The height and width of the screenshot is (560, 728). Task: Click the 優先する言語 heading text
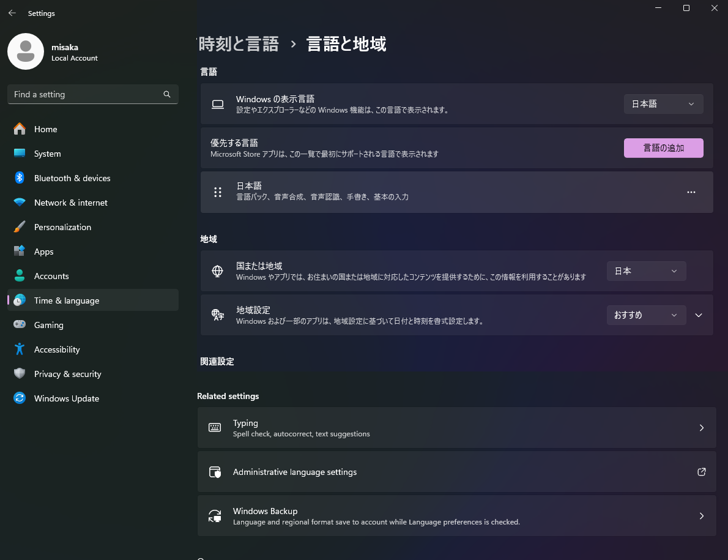point(234,143)
